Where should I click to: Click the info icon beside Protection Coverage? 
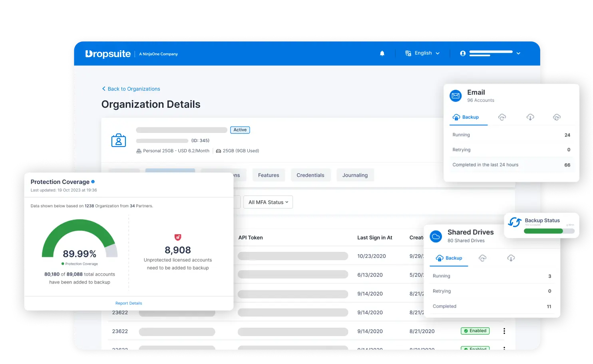93,182
